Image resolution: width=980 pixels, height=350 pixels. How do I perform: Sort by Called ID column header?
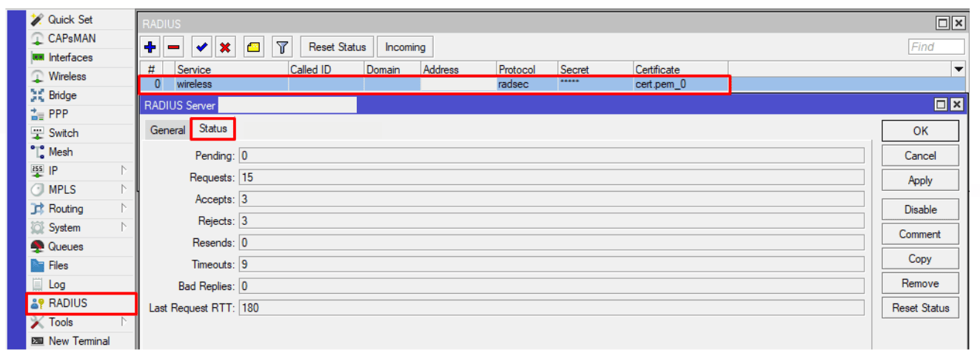click(x=326, y=70)
